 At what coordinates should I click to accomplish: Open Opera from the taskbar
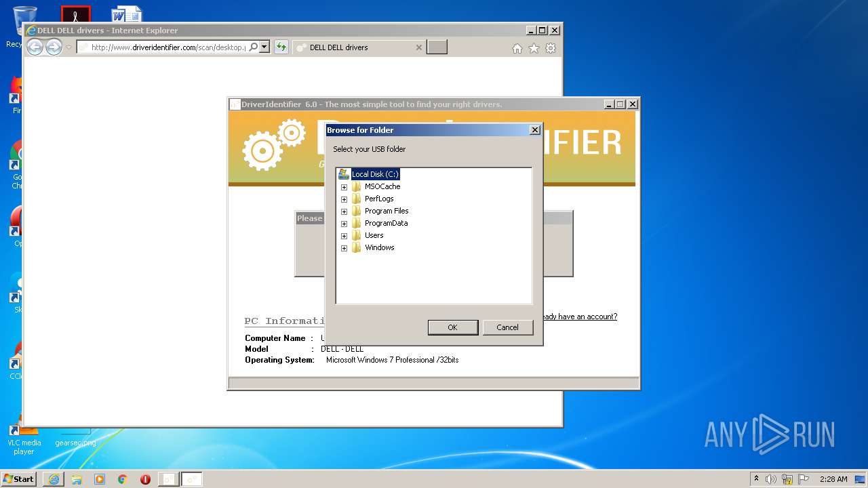[145, 479]
